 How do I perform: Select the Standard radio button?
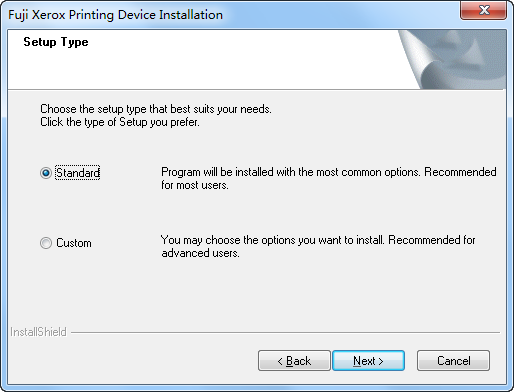coord(46,173)
